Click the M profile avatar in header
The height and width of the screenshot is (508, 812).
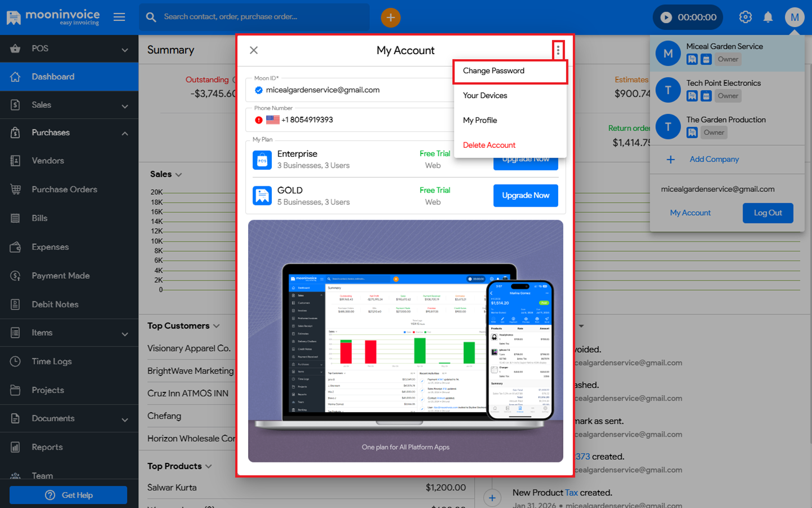[794, 17]
